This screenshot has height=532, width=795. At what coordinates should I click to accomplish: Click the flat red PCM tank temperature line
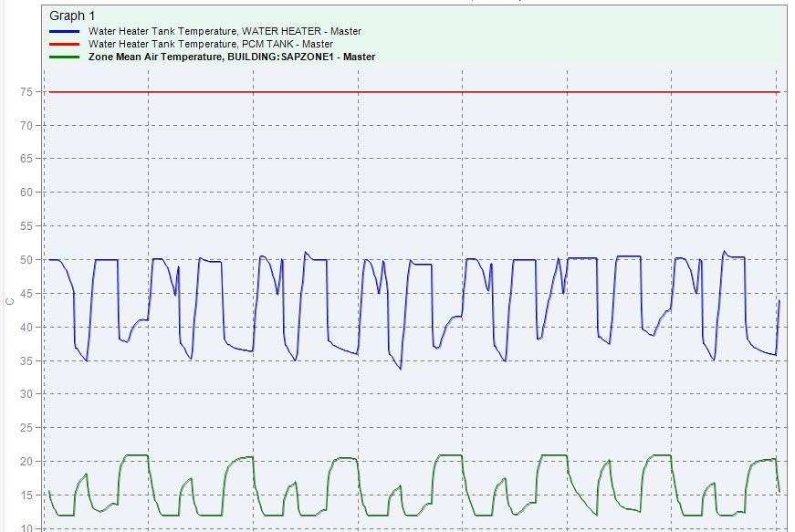(x=413, y=92)
